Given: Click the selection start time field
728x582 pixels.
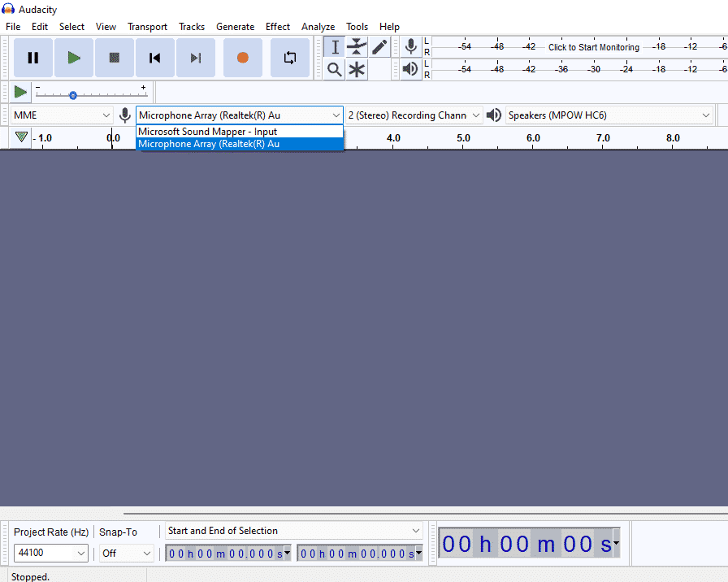Looking at the screenshot, I should (225, 554).
